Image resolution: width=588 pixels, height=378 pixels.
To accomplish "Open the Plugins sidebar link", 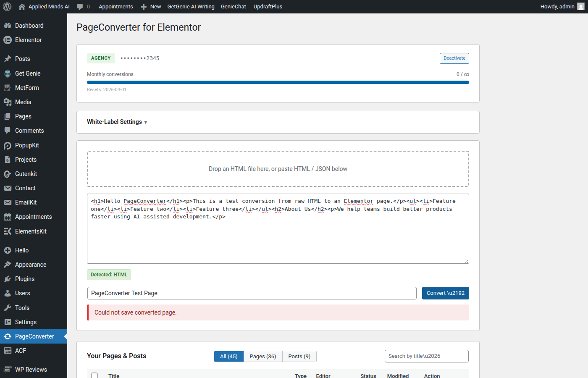I will pyautogui.click(x=34, y=279).
